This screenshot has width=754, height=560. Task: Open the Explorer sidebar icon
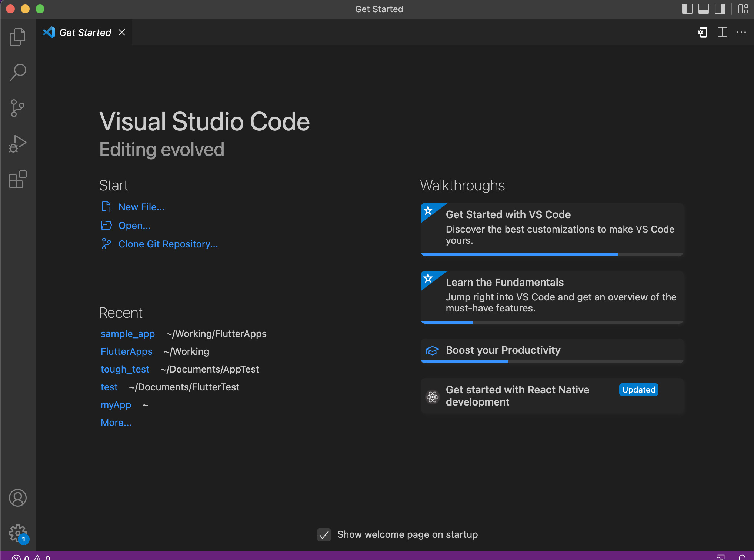[x=17, y=36]
